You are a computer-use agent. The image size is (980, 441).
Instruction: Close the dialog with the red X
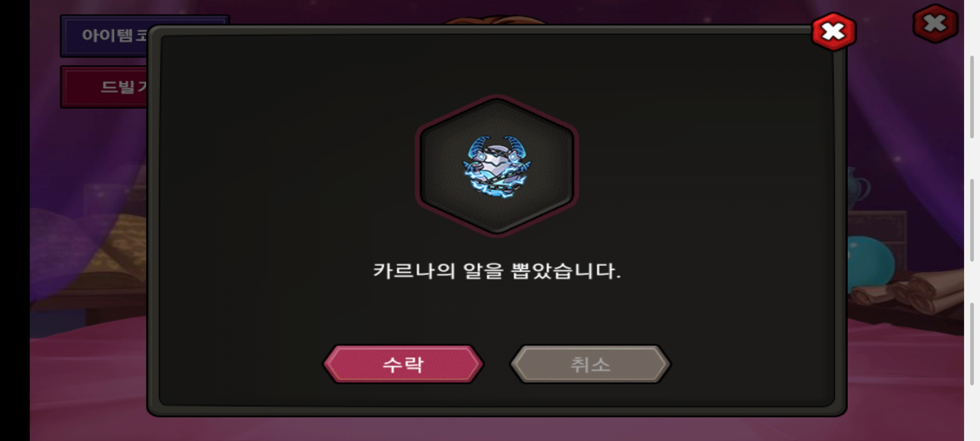[834, 31]
